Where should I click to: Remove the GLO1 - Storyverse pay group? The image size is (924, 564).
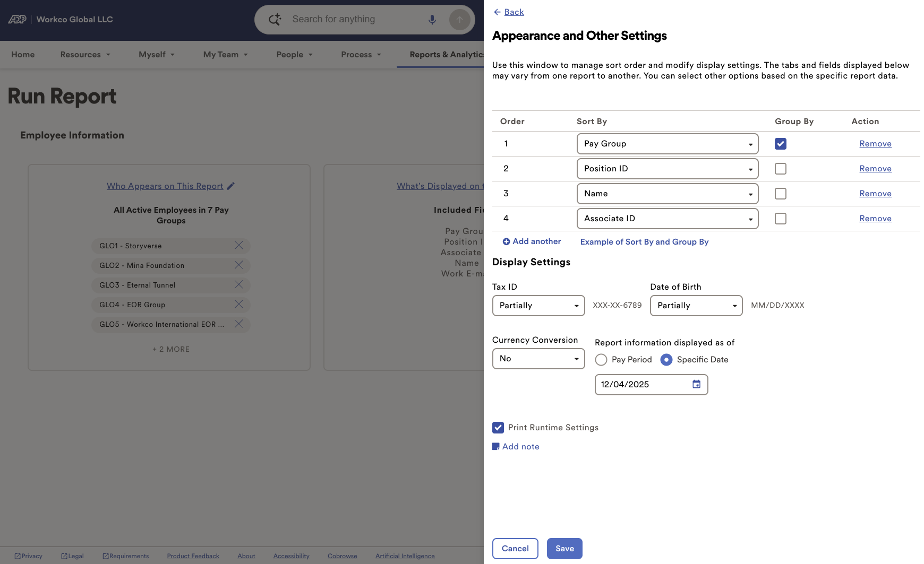pos(239,245)
